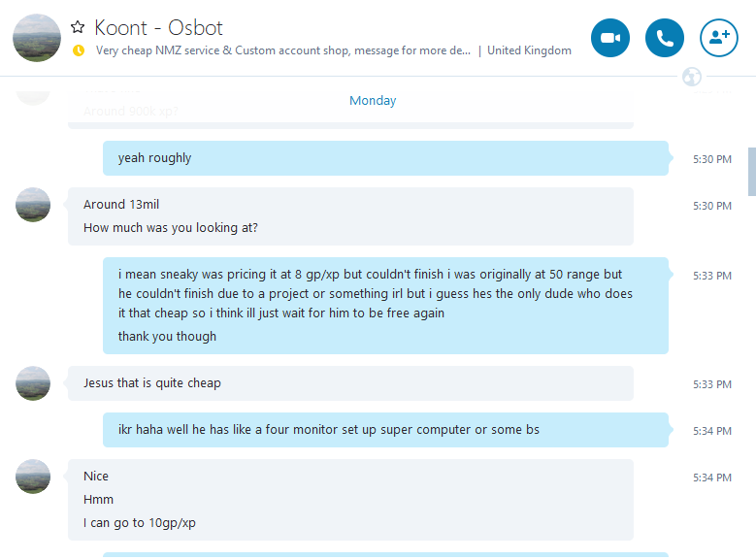Image resolution: width=756 pixels, height=560 pixels.
Task: Click the "thank you though" message
Action: [167, 337]
